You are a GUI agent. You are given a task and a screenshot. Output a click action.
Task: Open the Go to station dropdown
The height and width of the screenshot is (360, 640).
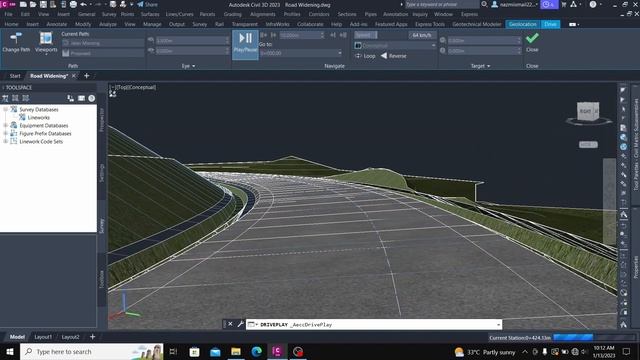click(340, 53)
